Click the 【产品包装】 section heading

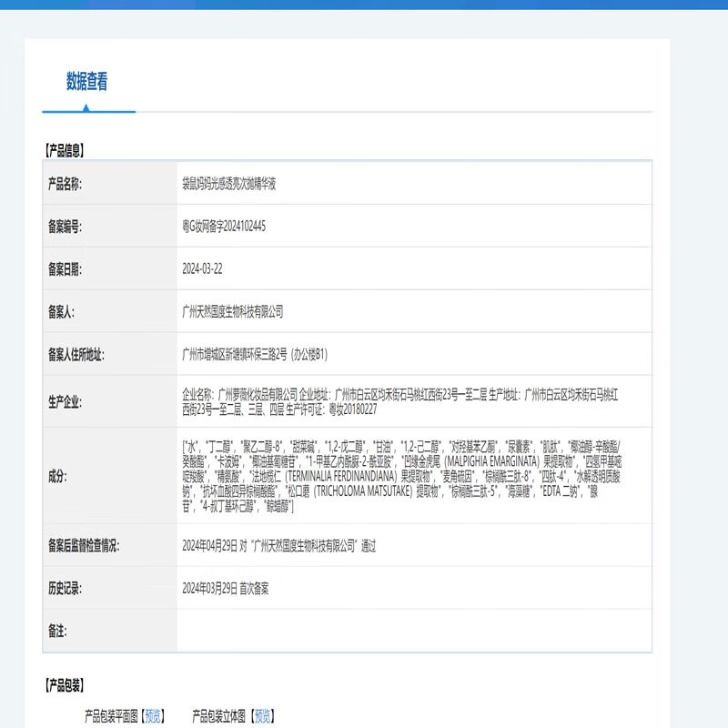[x=64, y=685]
